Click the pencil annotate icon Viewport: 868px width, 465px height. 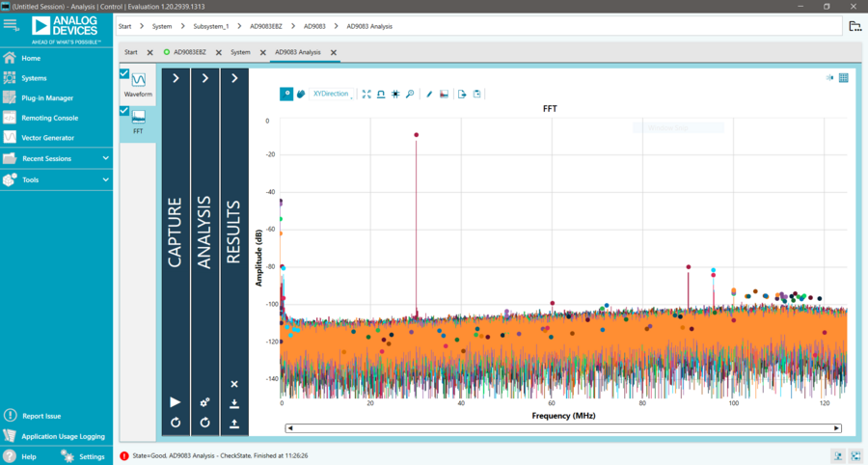point(429,95)
